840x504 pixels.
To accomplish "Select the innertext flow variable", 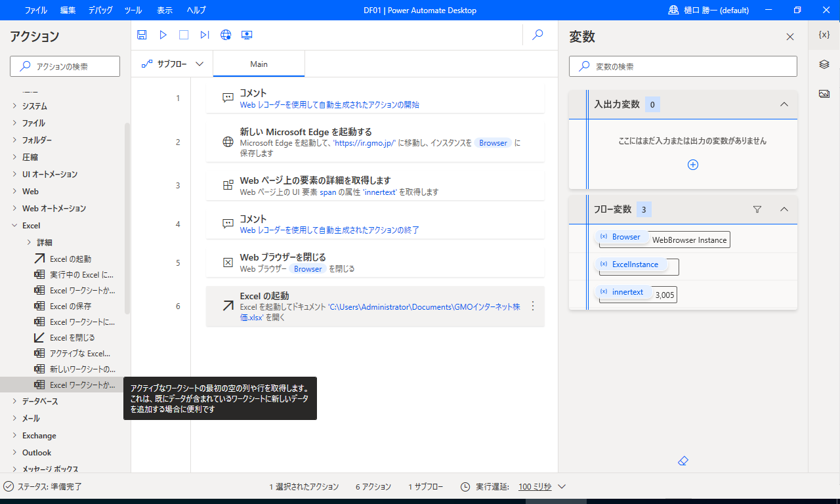I will 623,292.
